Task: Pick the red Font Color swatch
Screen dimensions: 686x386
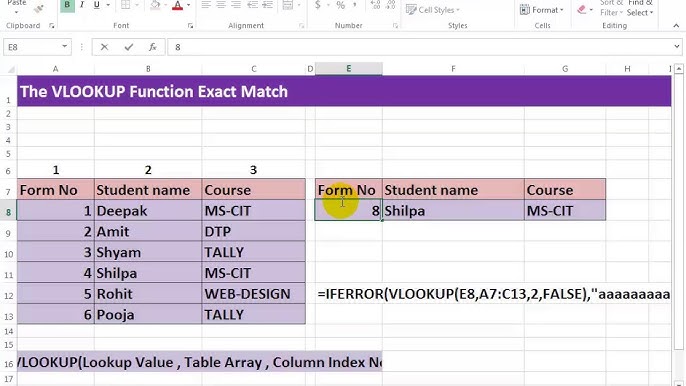Action: [178, 5]
